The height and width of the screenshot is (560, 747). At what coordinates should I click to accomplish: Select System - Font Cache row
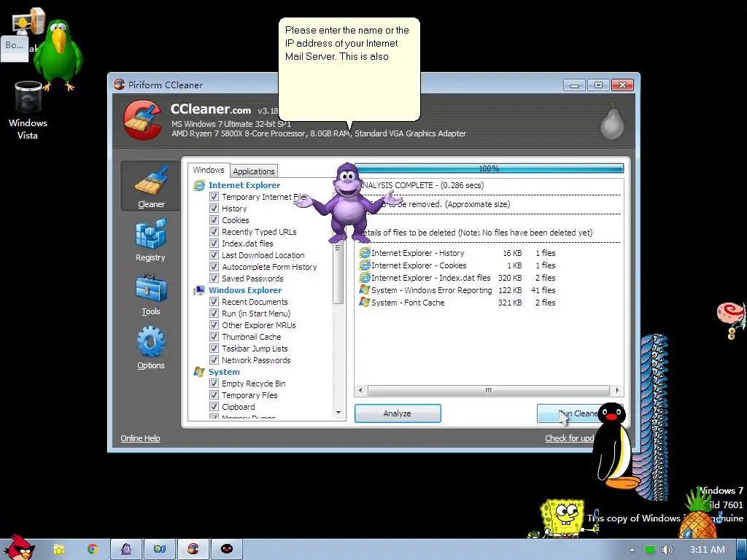click(457, 303)
